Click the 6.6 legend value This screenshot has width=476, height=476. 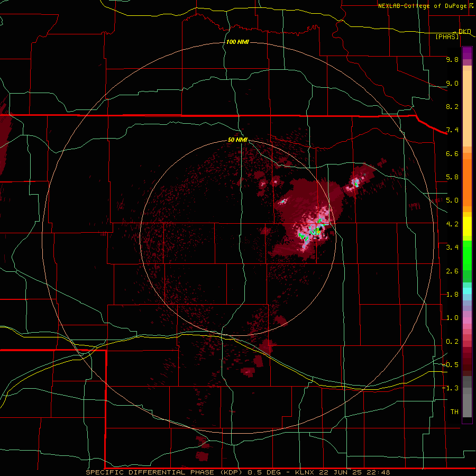pos(452,153)
